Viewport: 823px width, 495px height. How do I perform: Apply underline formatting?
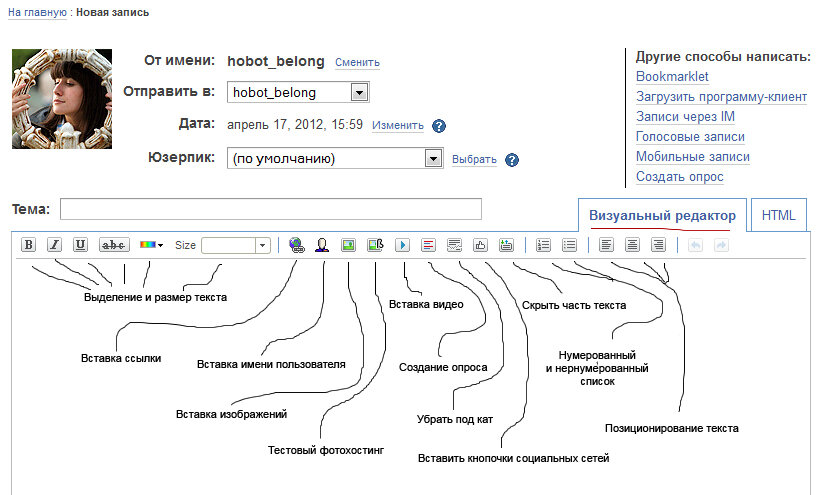click(x=81, y=244)
